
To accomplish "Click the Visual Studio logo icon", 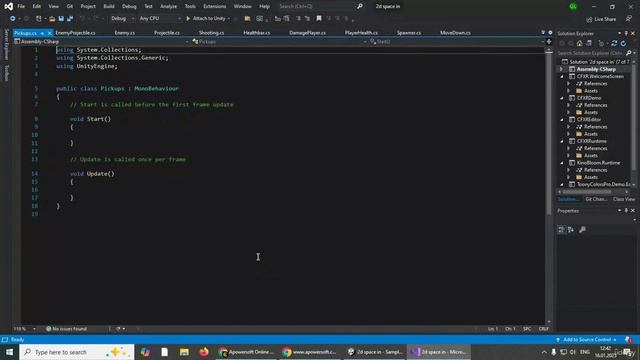I will 9,6.
